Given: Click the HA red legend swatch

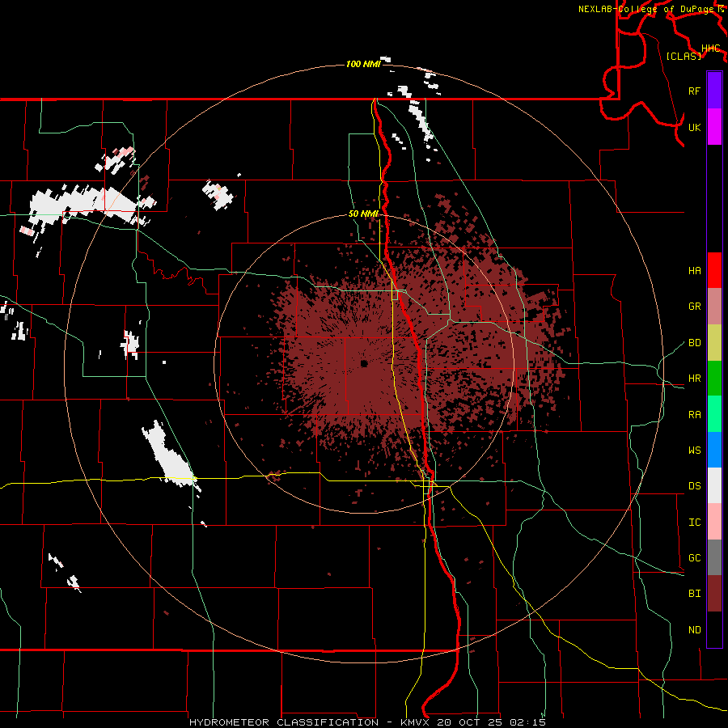Looking at the screenshot, I should click(x=714, y=270).
